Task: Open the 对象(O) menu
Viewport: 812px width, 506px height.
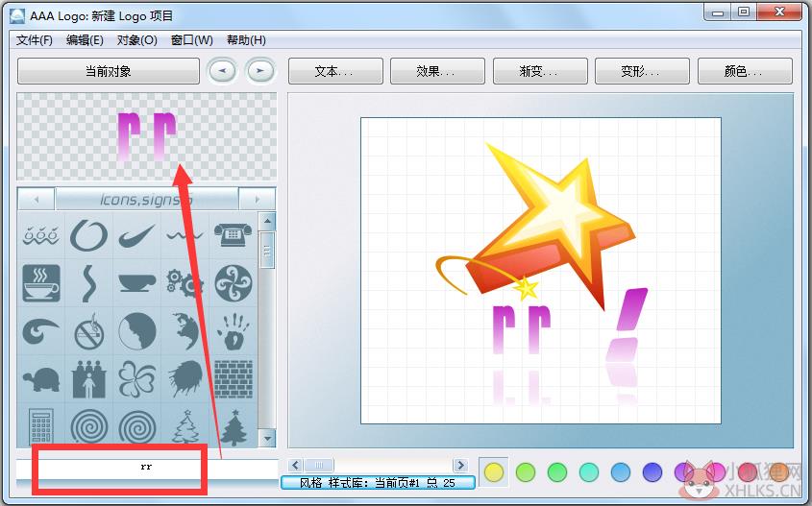Action: [136, 39]
